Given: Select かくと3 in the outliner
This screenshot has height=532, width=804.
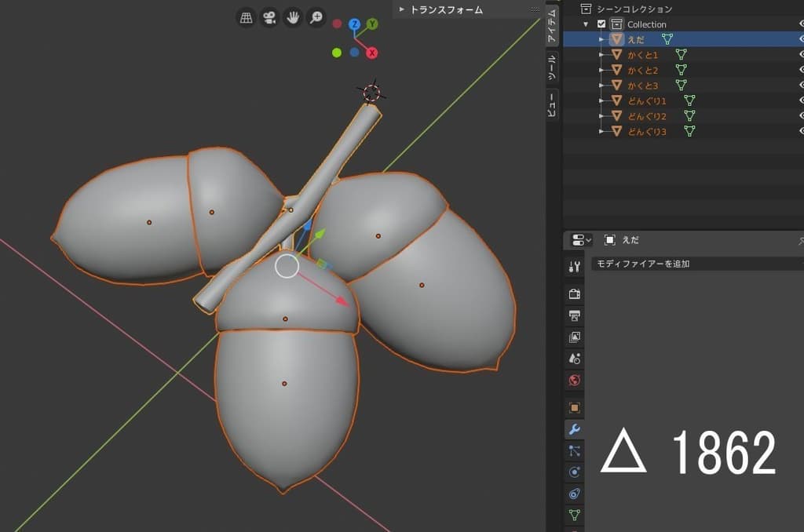Looking at the screenshot, I should point(642,86).
